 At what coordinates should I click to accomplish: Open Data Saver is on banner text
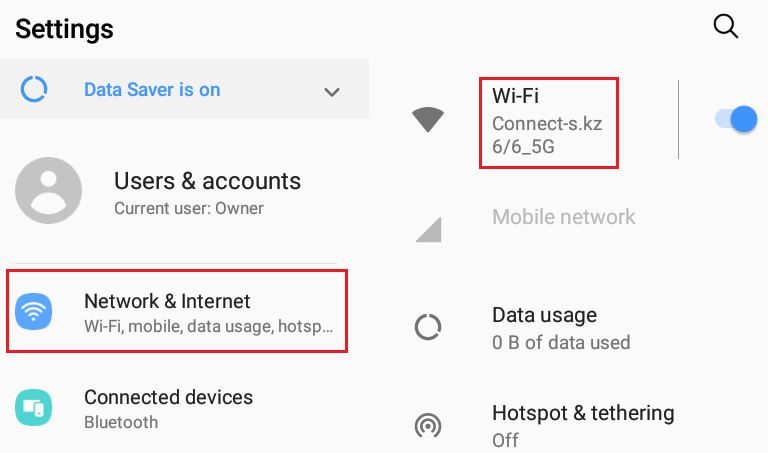coord(152,90)
